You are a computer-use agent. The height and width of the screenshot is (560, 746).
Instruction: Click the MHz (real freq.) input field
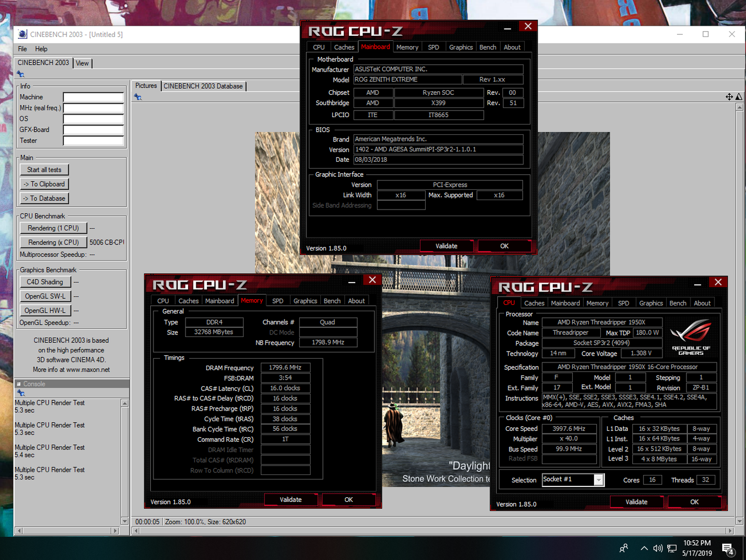[93, 108]
